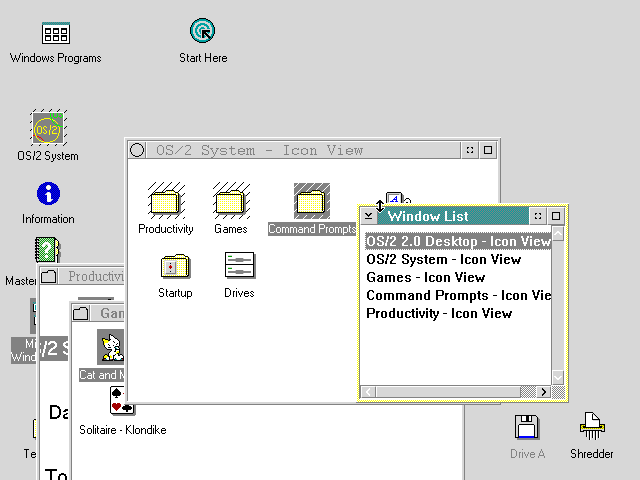
Task: Hide the OS/2 System window
Action: pyautogui.click(x=470, y=150)
